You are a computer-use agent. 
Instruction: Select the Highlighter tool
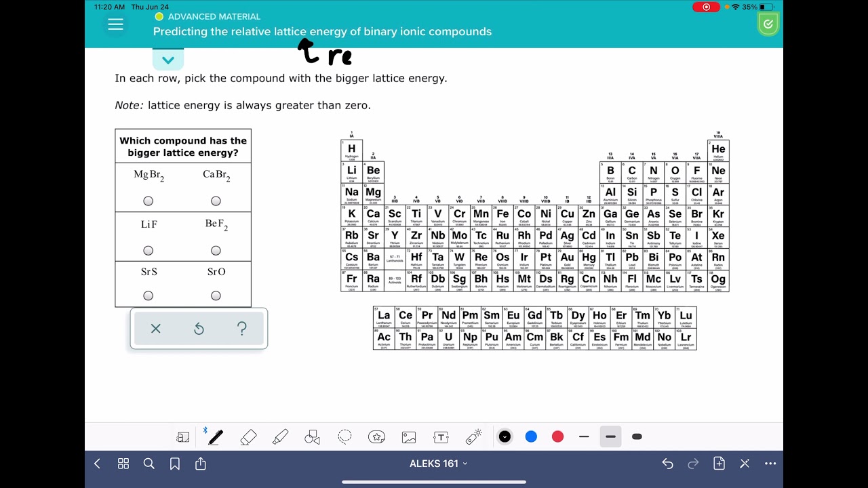point(280,437)
